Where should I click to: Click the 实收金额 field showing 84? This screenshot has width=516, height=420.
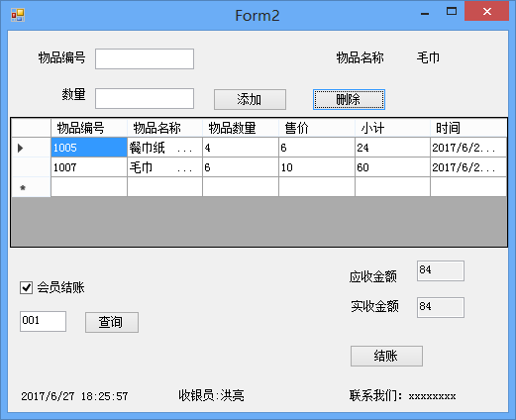pos(441,308)
